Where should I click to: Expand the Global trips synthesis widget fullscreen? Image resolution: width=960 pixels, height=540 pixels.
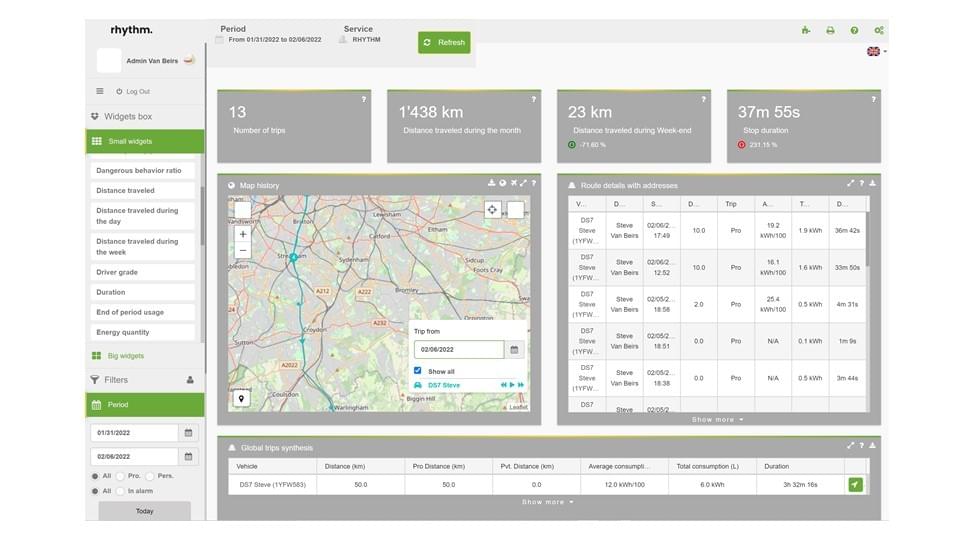850,446
